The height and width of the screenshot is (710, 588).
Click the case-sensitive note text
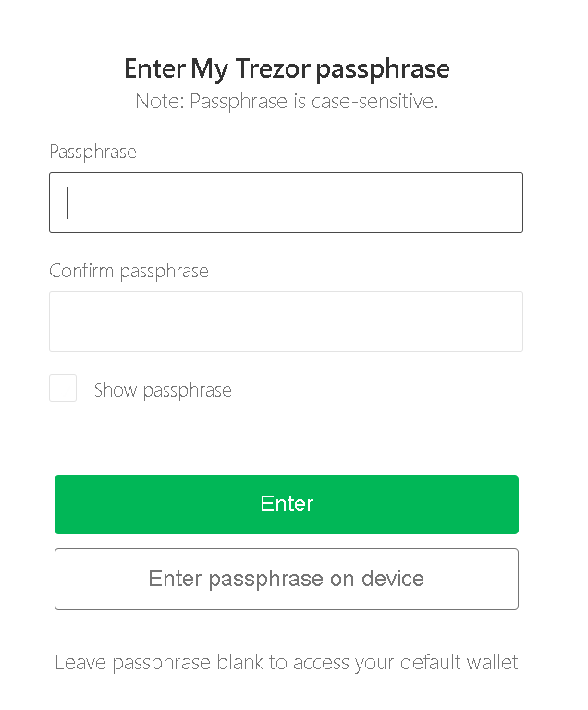[287, 101]
